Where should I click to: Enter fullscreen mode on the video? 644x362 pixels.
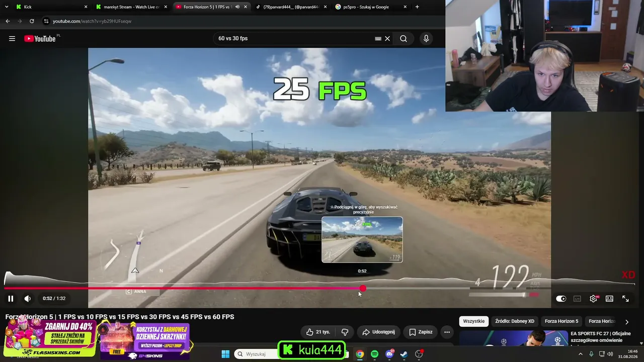coord(625,299)
